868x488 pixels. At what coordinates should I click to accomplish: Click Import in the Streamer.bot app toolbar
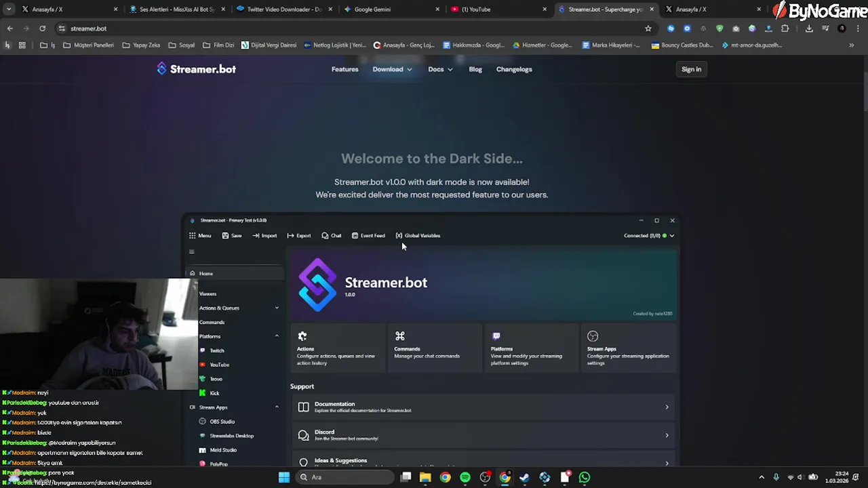point(264,236)
